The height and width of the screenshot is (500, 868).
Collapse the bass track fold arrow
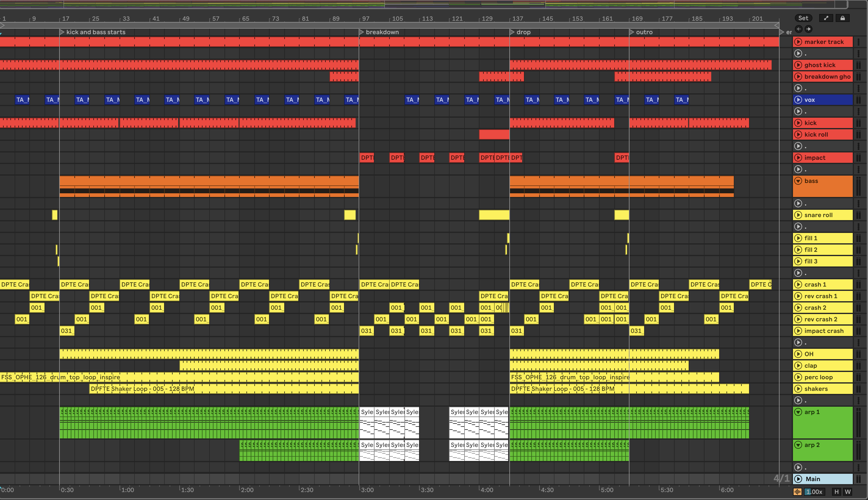coord(798,181)
